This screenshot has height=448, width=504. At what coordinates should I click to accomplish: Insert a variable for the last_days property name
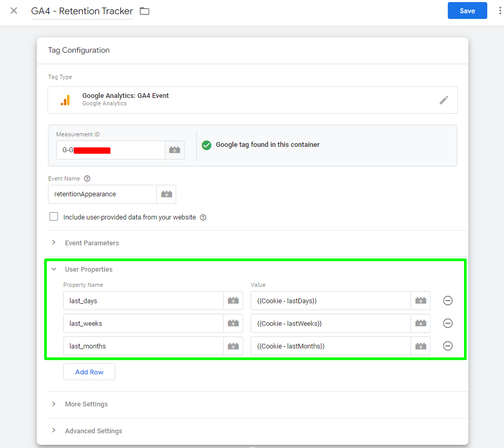tap(233, 301)
